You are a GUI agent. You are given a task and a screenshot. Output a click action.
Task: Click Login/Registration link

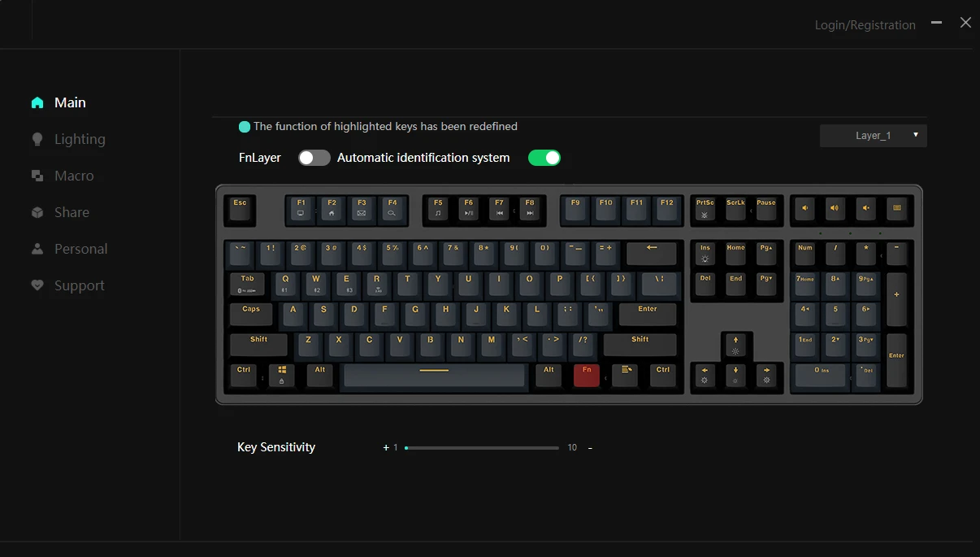(865, 25)
